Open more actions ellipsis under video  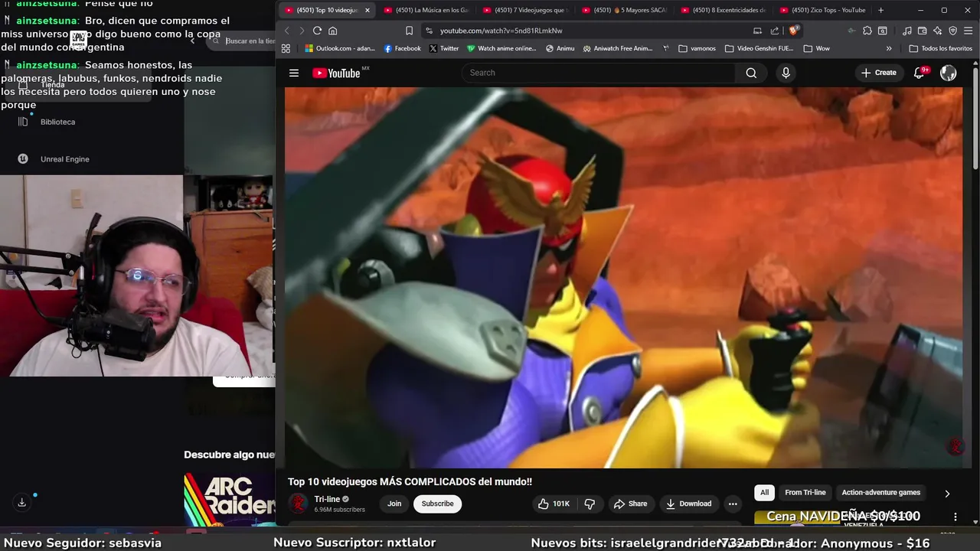point(733,504)
